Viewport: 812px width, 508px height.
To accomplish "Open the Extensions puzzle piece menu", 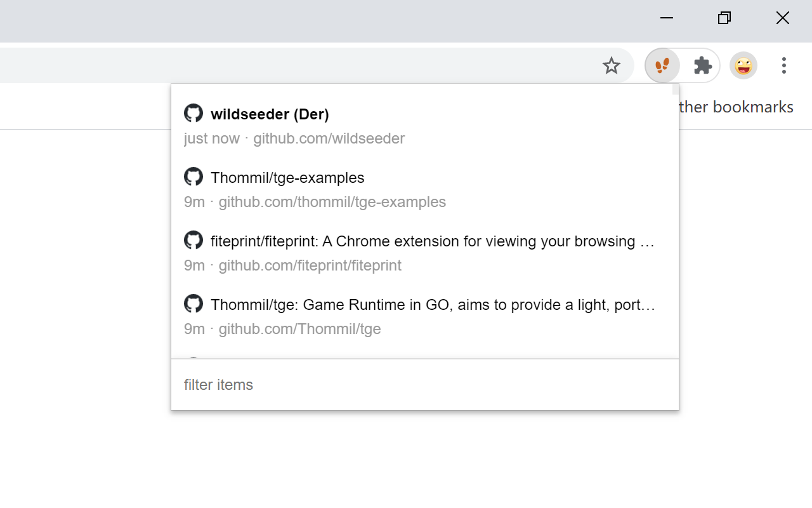I will coord(702,65).
